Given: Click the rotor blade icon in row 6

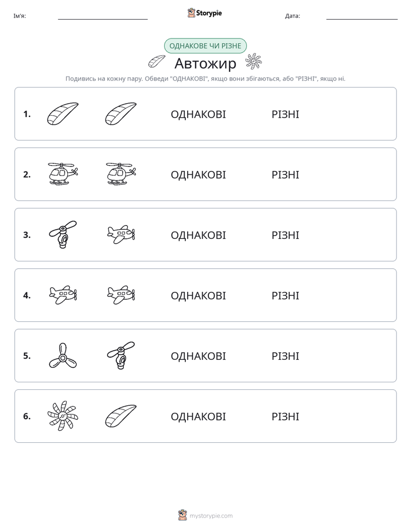Looking at the screenshot, I should pos(121,416).
